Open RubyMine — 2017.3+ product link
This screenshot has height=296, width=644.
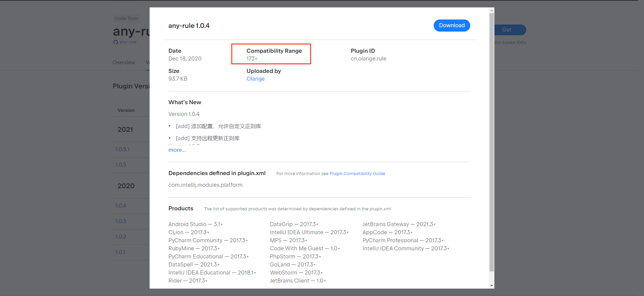(x=194, y=248)
